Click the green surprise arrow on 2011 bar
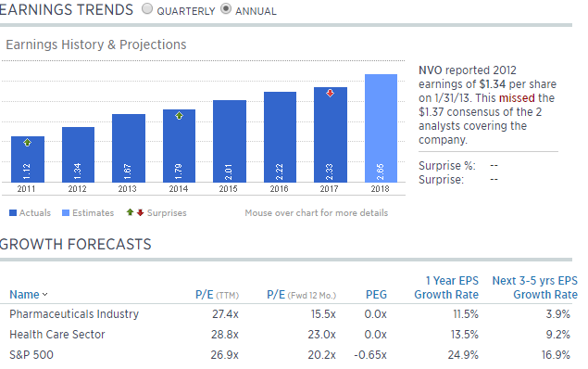Image resolution: width=588 pixels, height=369 pixels. click(x=28, y=143)
